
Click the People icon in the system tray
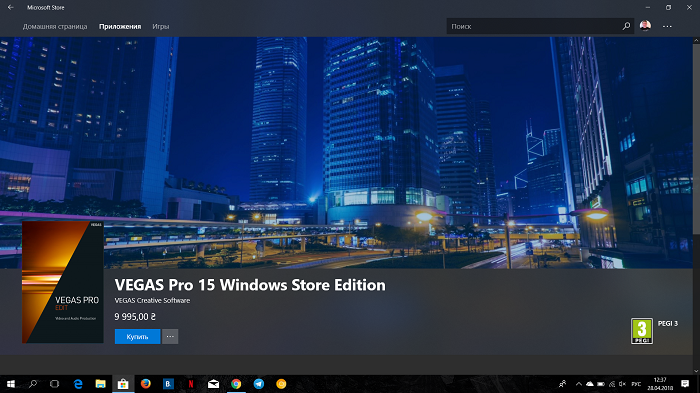562,384
